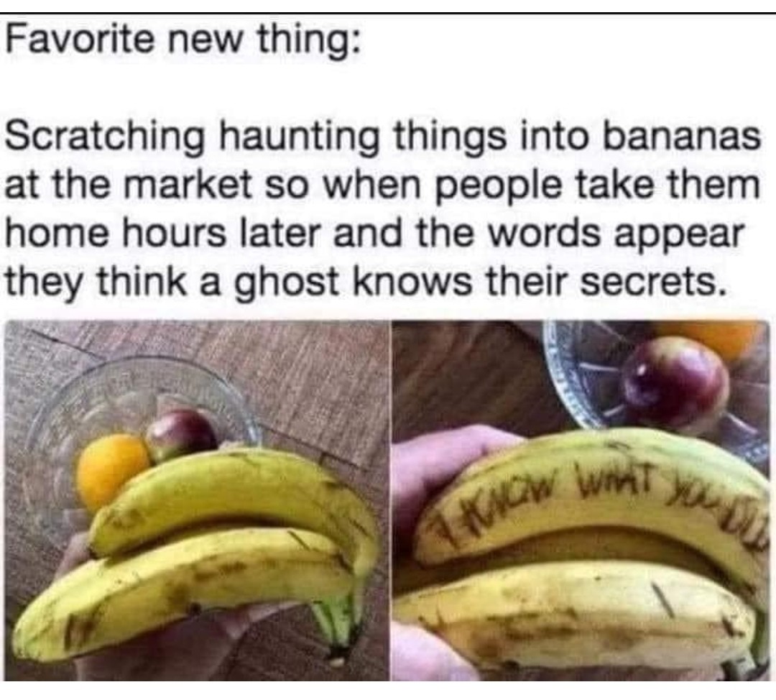Click the lower banana in left photo

pyautogui.click(x=183, y=591)
